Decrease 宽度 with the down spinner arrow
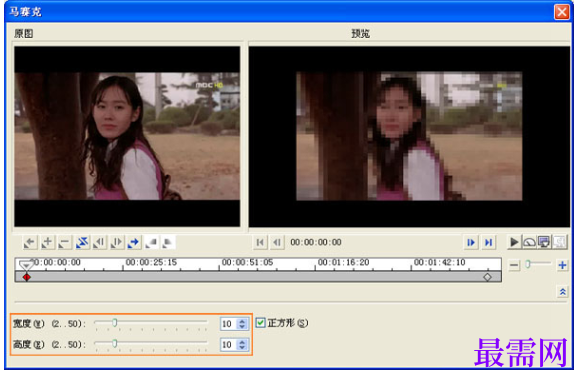This screenshot has width=586, height=384. pos(242,327)
